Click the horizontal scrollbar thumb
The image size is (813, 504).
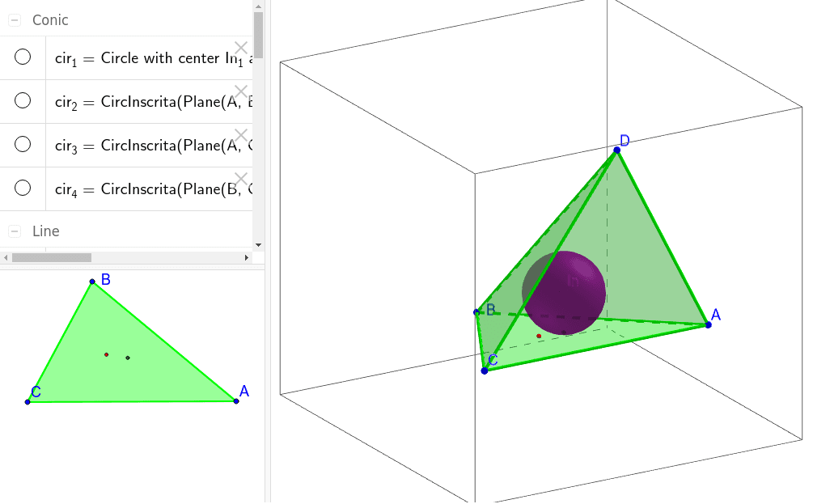tap(52, 258)
